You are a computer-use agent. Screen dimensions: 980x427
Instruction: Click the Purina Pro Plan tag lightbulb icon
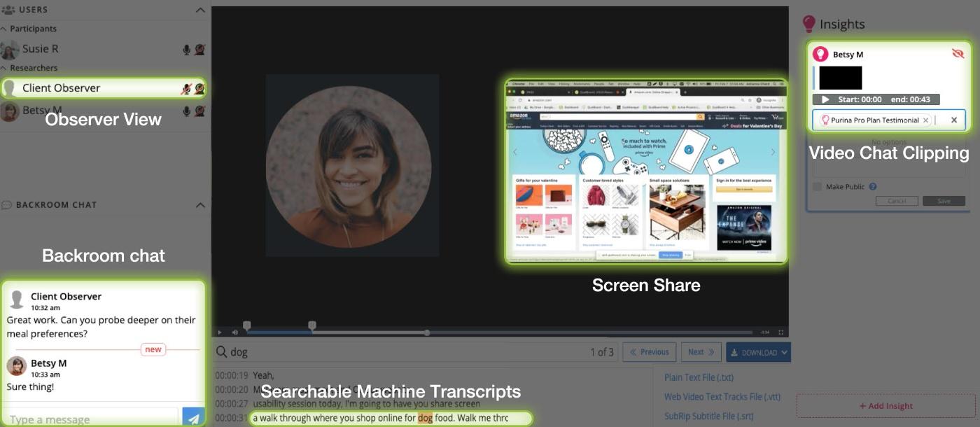point(825,120)
